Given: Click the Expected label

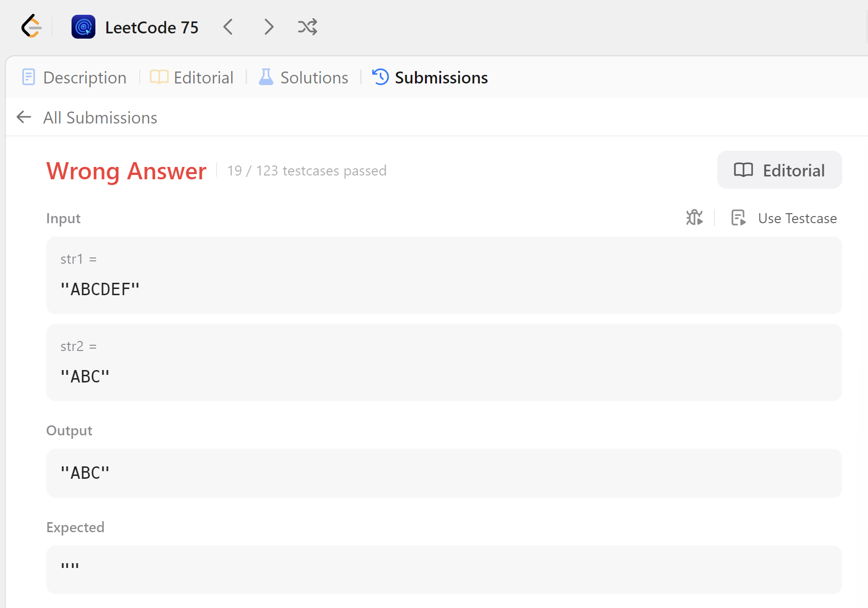Looking at the screenshot, I should (x=75, y=527).
